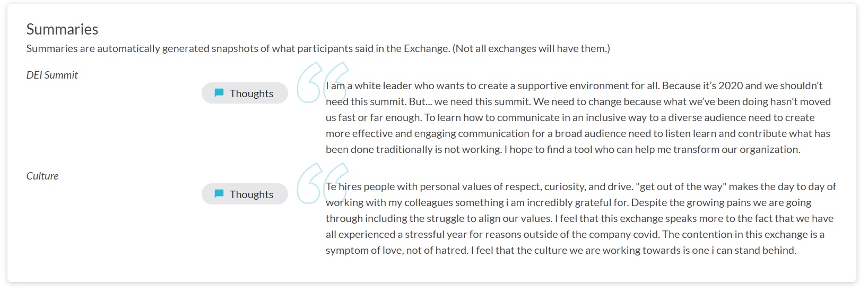This screenshot has height=290, width=868.
Task: Click the quotation mark icon beside DEI Summit summary
Action: (x=323, y=82)
